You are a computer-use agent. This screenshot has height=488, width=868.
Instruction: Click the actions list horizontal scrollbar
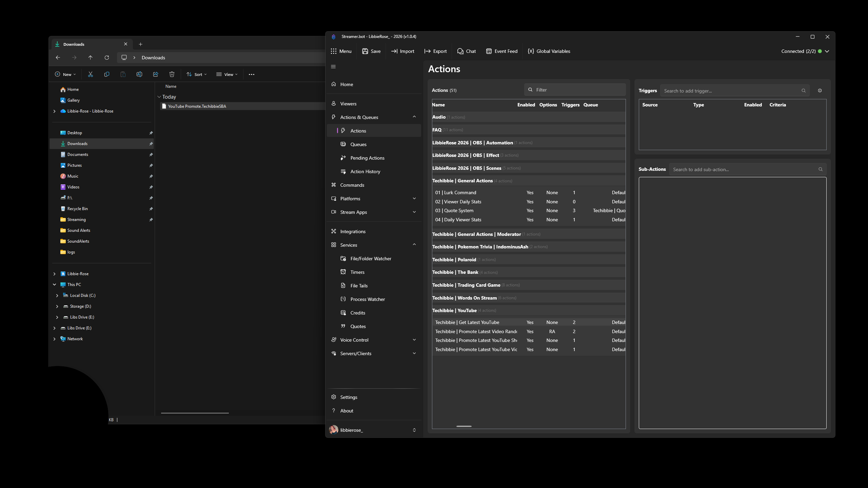coord(464,426)
